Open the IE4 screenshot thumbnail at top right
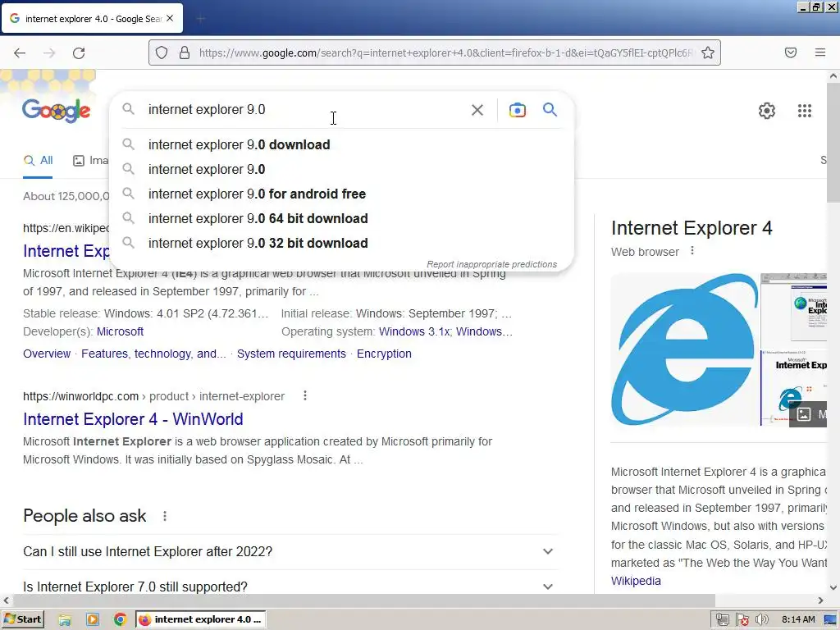The width and height of the screenshot is (840, 630). pos(793,309)
